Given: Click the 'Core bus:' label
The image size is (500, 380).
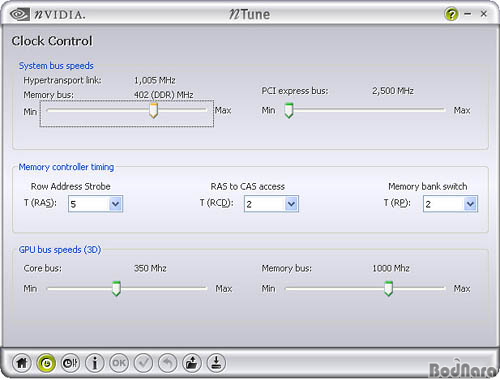Looking at the screenshot, I should [43, 268].
